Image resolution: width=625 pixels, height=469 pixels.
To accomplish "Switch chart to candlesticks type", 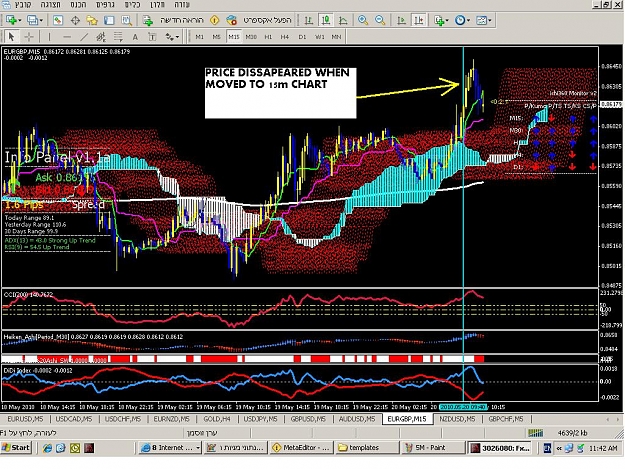I will coord(326,20).
